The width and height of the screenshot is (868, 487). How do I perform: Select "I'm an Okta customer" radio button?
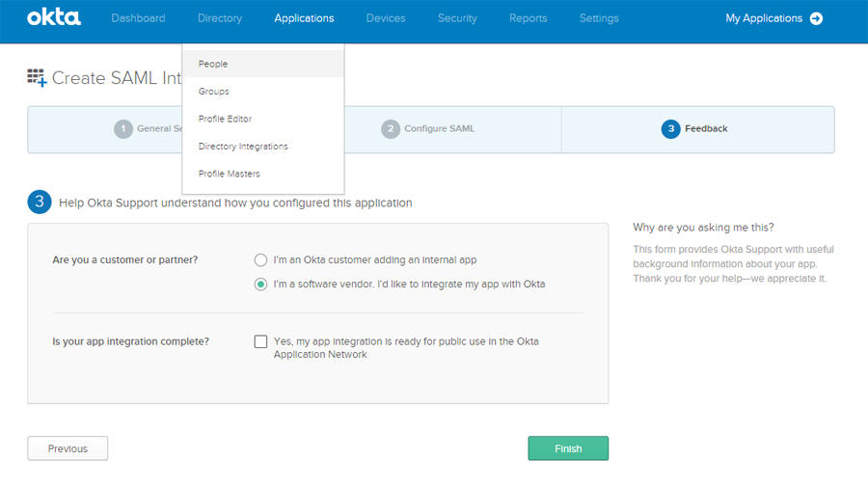[x=260, y=260]
